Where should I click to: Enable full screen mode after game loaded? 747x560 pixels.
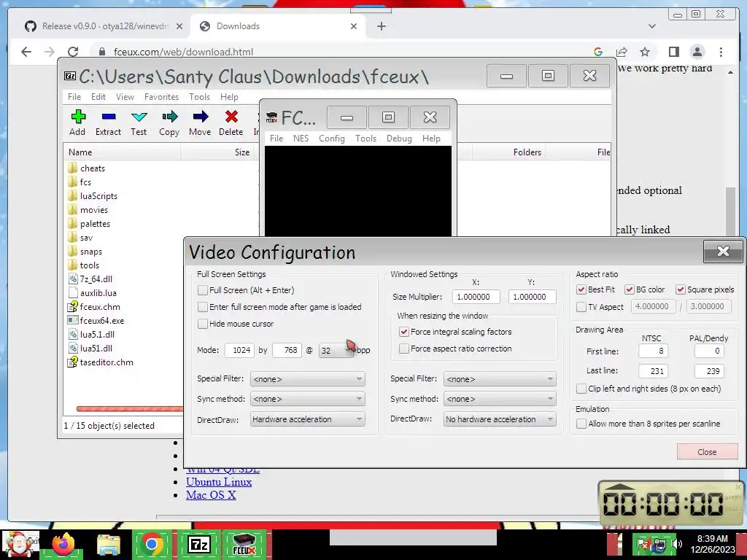pyautogui.click(x=203, y=307)
